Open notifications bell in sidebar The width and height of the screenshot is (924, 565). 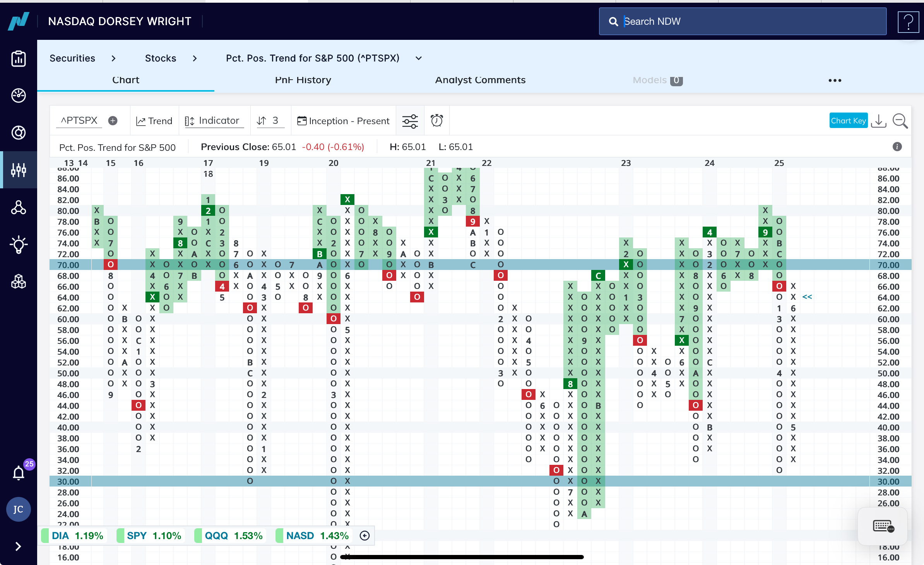pos(19,473)
